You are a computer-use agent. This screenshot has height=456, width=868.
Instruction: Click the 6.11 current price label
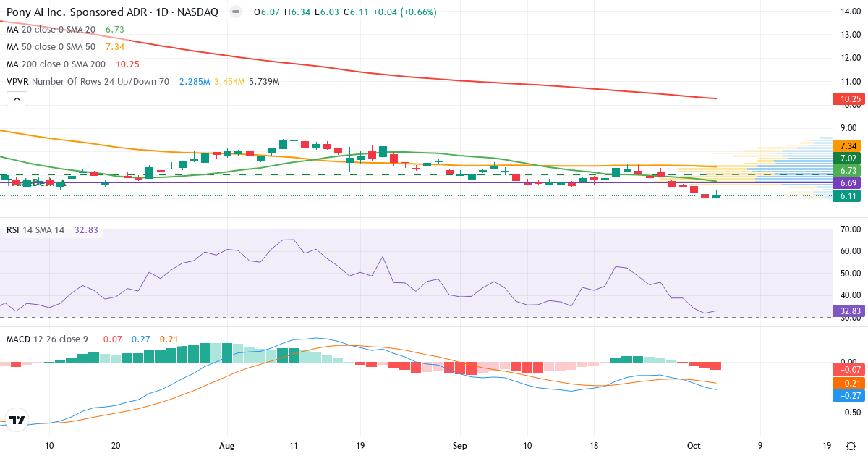point(846,196)
